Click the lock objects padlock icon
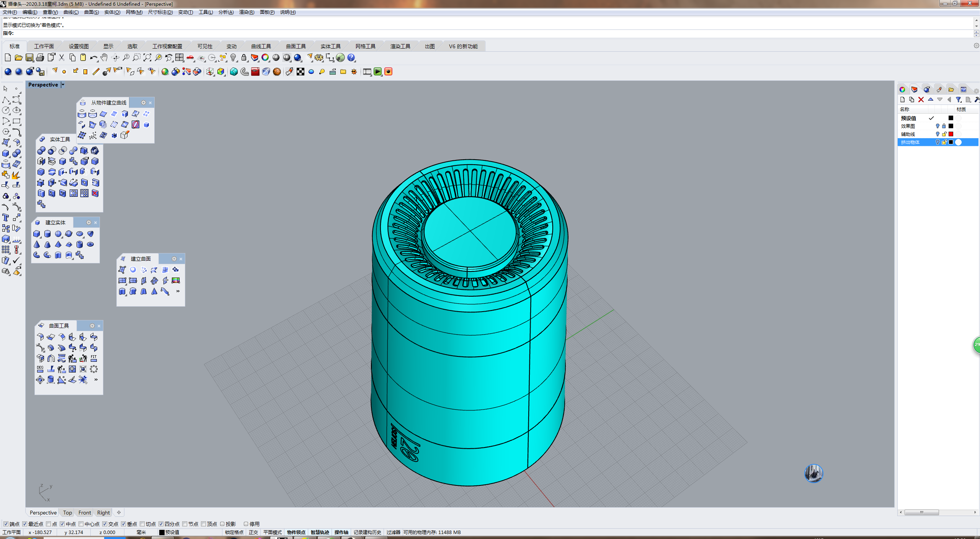Screen dimensions: 980x539 click(x=244, y=58)
